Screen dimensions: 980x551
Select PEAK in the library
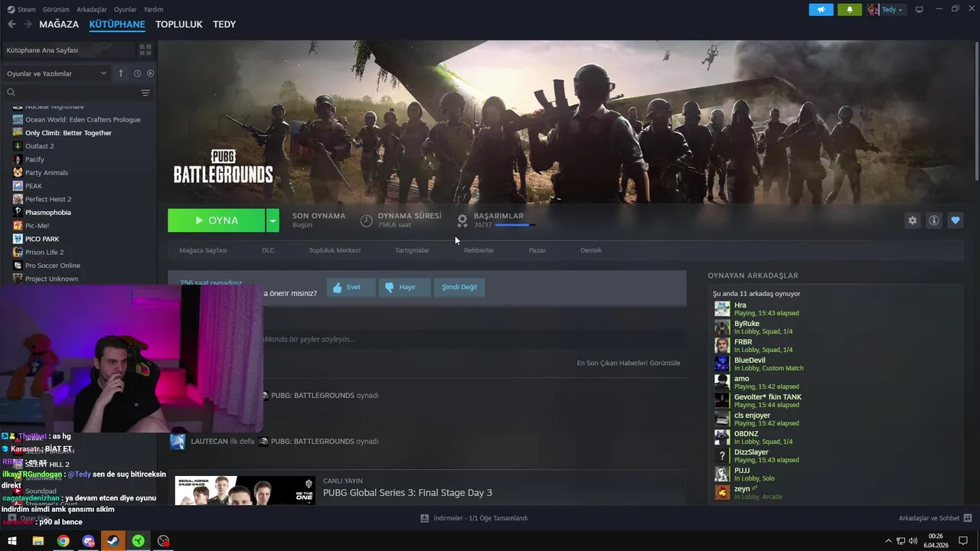(34, 186)
